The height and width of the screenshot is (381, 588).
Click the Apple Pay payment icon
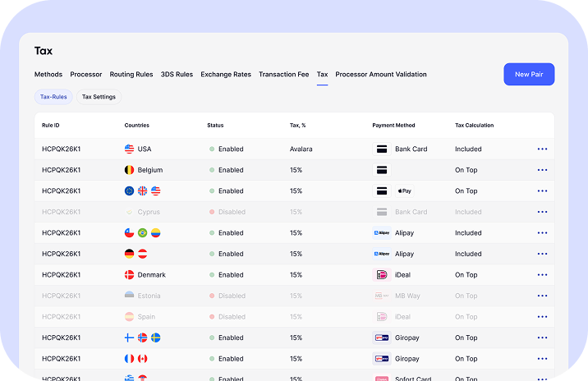click(404, 190)
